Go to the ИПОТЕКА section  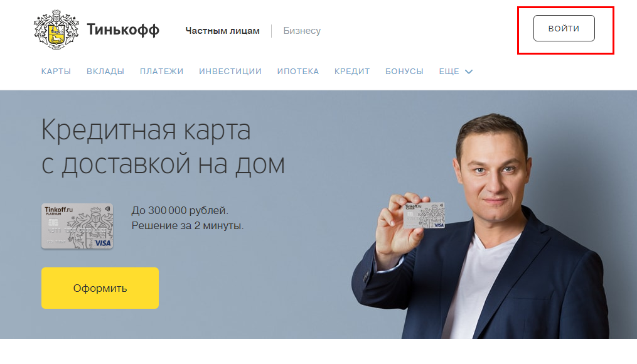coord(297,72)
